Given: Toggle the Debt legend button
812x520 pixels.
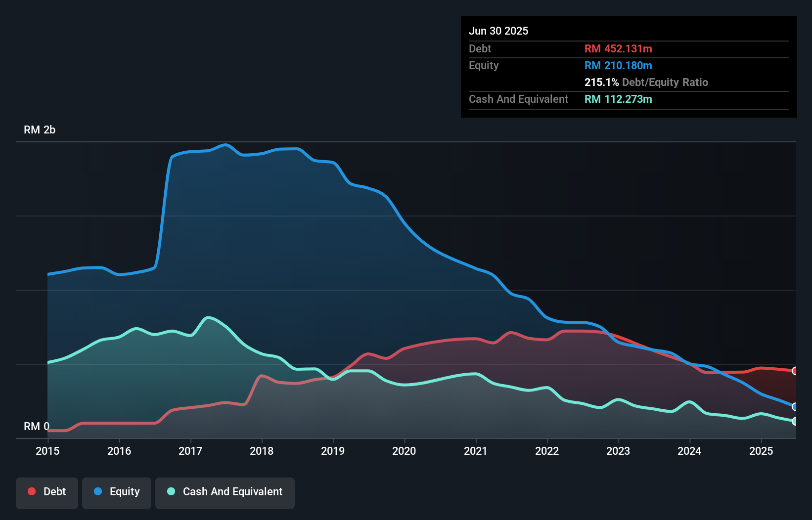Looking at the screenshot, I should click(x=47, y=492).
